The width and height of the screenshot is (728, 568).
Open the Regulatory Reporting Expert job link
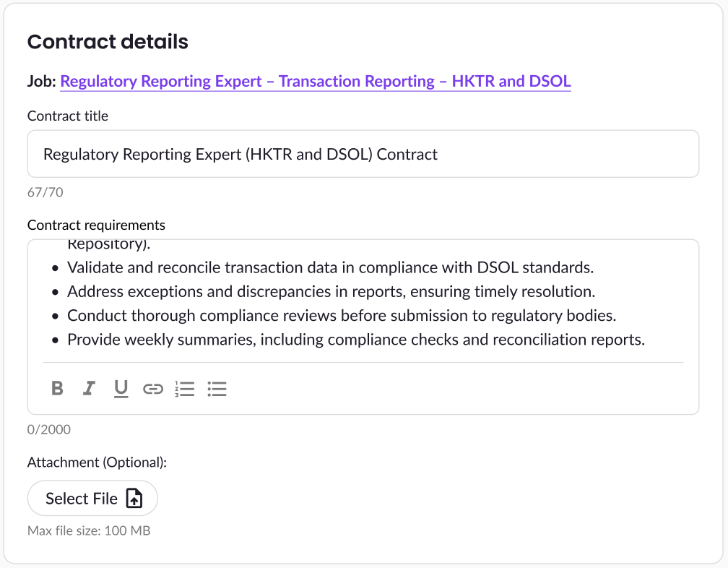coord(315,81)
